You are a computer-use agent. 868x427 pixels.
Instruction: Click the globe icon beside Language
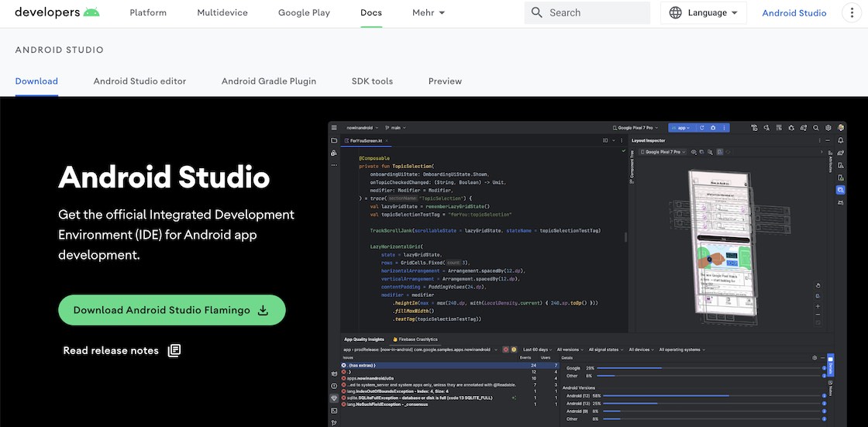(x=675, y=12)
